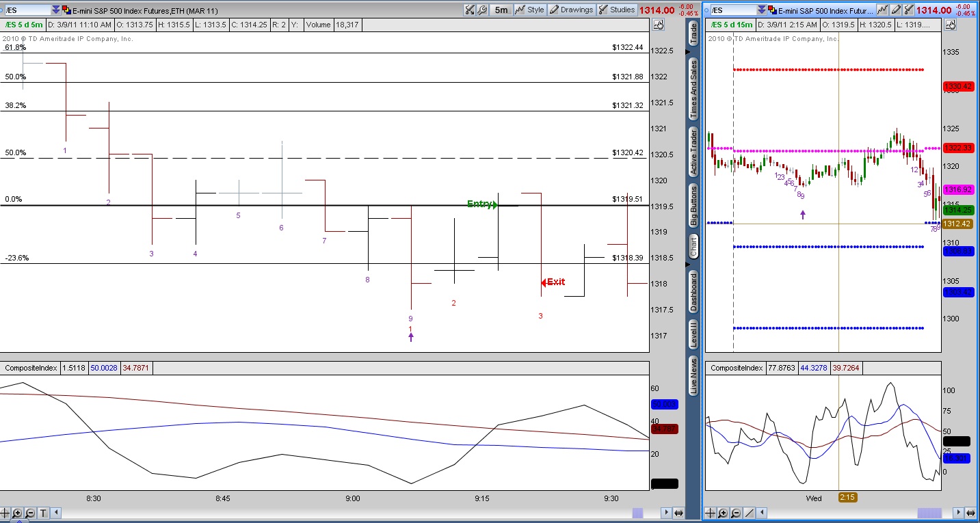Click expand-width arrows icon below right chart
The width and height of the screenshot is (980, 523).
click(x=970, y=512)
